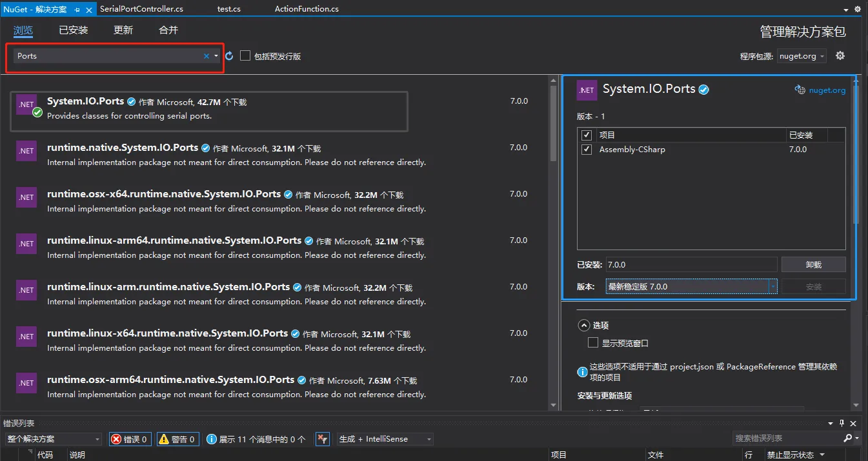Viewport: 868px width, 461px height.
Task: Click the .NET icon of the linux-arm64 runtime package
Action: [26, 244]
